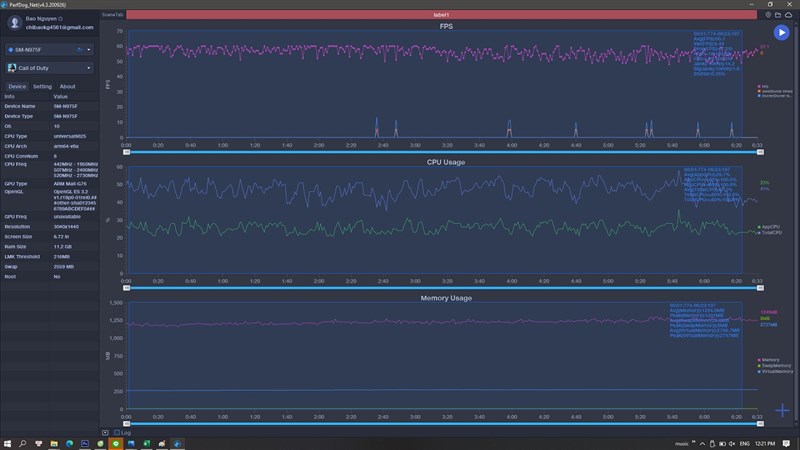The height and width of the screenshot is (450, 800).
Task: Click the Memory Usage chart title
Action: point(446,298)
